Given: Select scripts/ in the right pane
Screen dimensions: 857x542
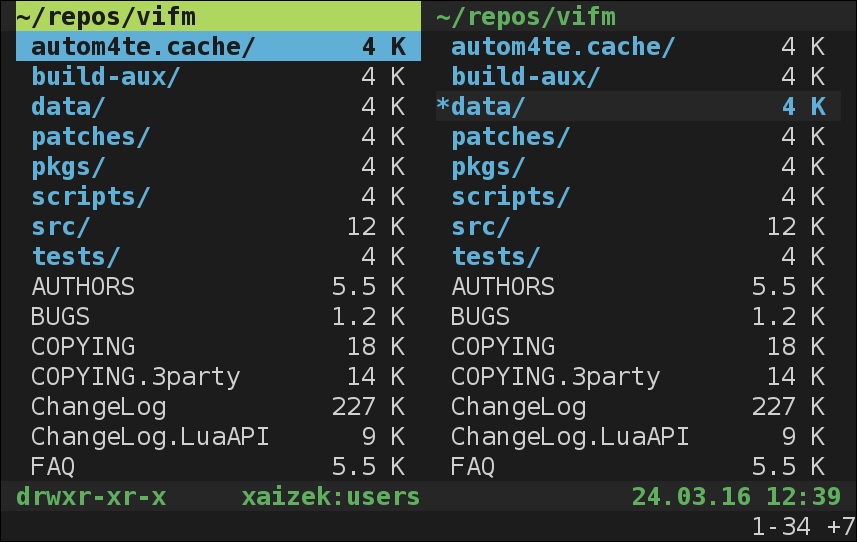Looking at the screenshot, I should coord(638,197).
